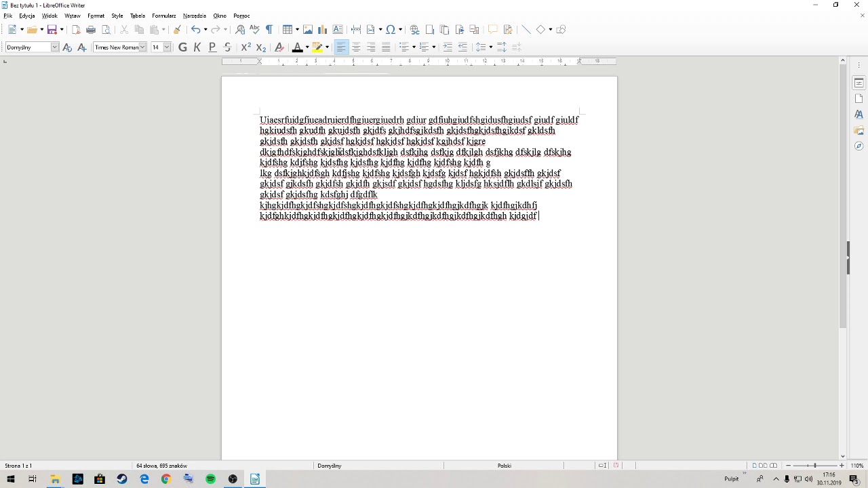This screenshot has height=488, width=868.
Task: Insert an image from toolbar
Action: coord(308,30)
